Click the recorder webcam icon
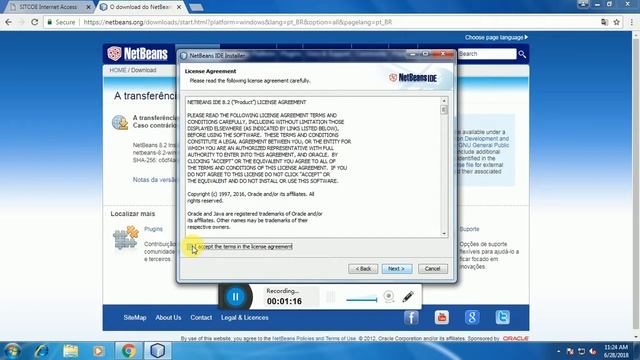The width and height of the screenshot is (640, 360). point(389,296)
